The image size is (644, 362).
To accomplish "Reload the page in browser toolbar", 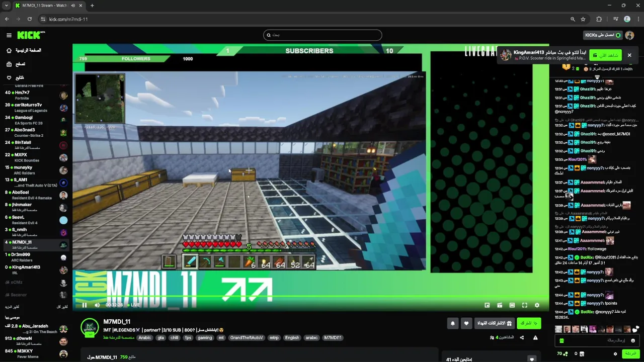I will [30, 19].
